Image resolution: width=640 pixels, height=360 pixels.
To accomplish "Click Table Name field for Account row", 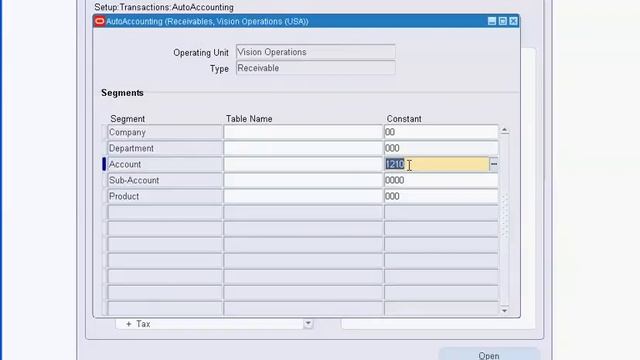I will (x=303, y=164).
